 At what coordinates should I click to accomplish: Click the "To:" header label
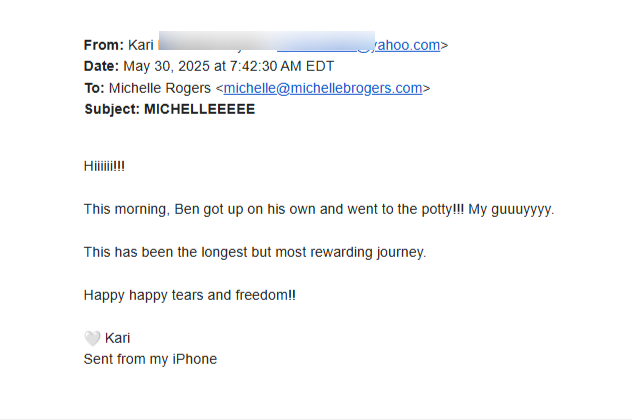pos(94,88)
